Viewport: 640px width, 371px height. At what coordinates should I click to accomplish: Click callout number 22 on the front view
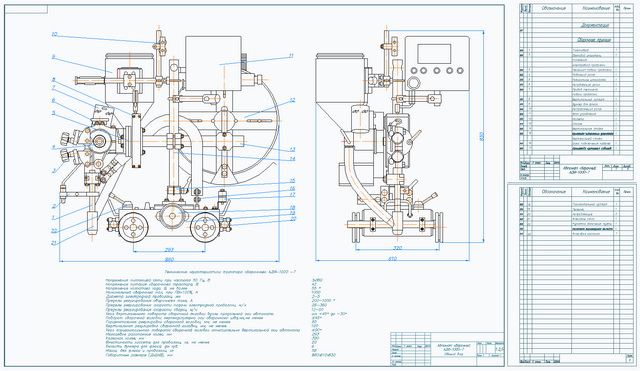coord(53,231)
